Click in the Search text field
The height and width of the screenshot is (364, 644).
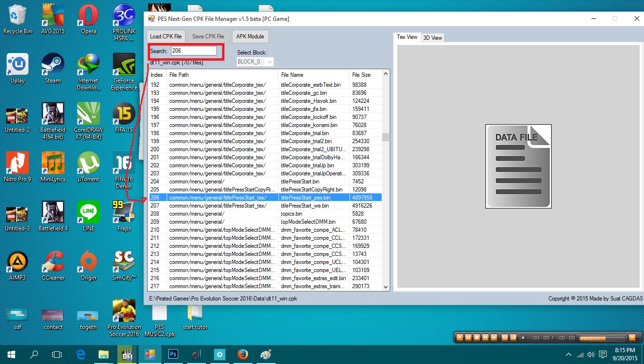[194, 51]
